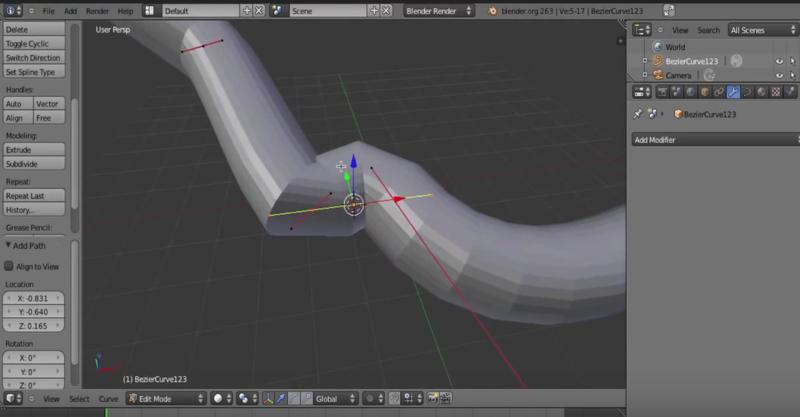Pin the properties context with pushpin
Screen dimensions: 800x417
tap(638, 114)
